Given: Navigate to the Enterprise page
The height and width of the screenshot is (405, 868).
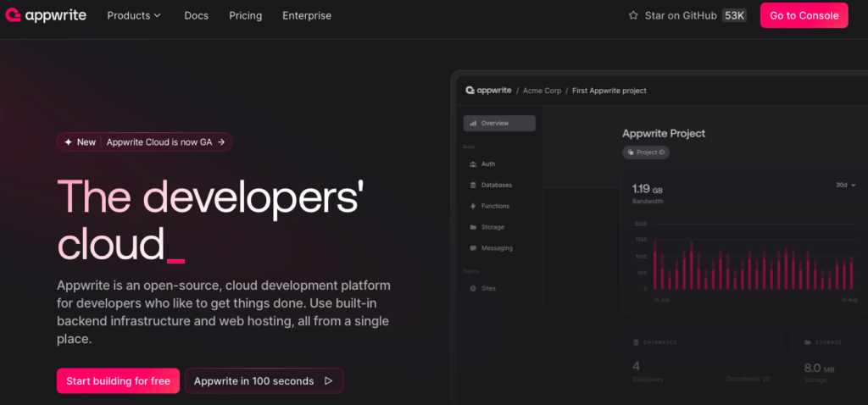Looking at the screenshot, I should tap(307, 15).
